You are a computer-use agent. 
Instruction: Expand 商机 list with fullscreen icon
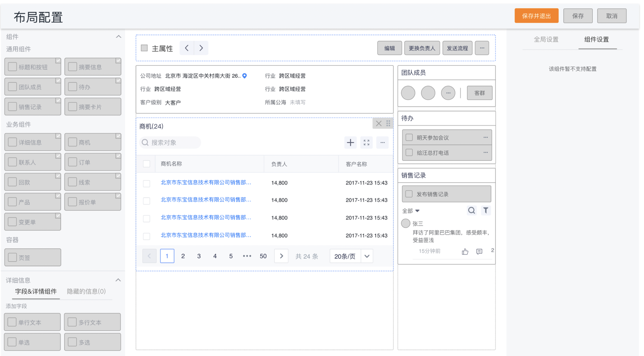366,142
